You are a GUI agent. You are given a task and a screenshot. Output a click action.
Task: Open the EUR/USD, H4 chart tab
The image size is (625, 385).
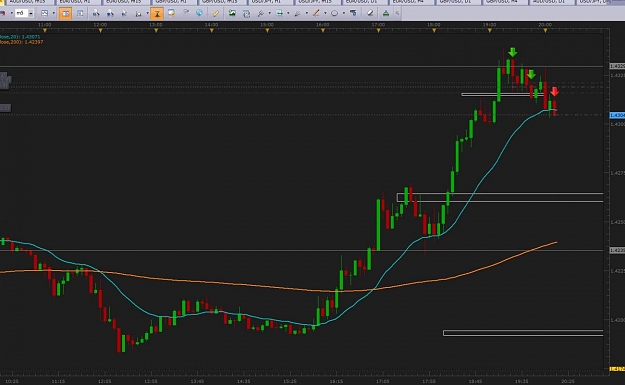(x=411, y=2)
